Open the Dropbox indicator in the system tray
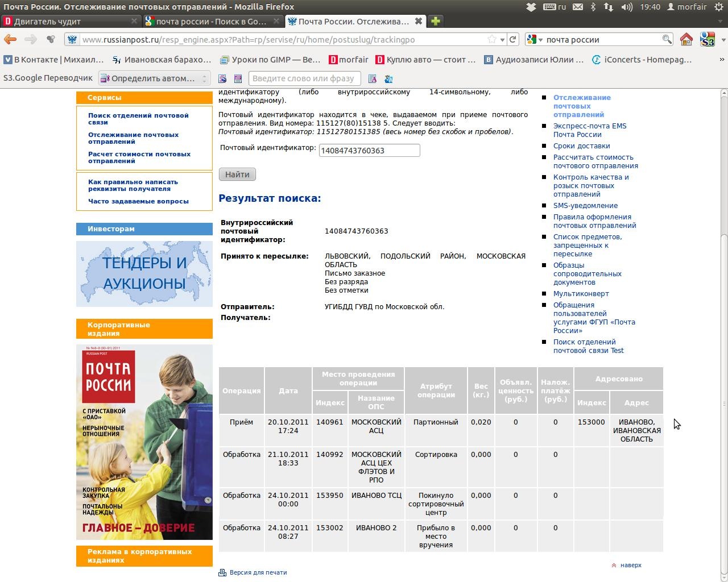Viewport: 728px width, 582px height. (x=531, y=7)
